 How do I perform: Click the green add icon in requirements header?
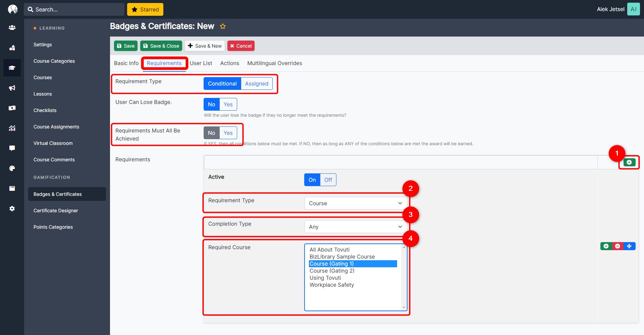(x=629, y=162)
